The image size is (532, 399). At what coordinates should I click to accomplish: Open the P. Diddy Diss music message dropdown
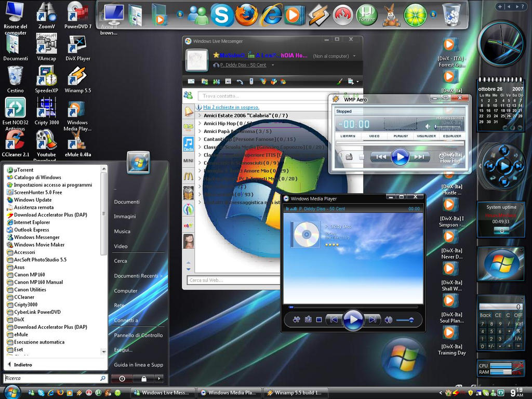click(x=273, y=65)
